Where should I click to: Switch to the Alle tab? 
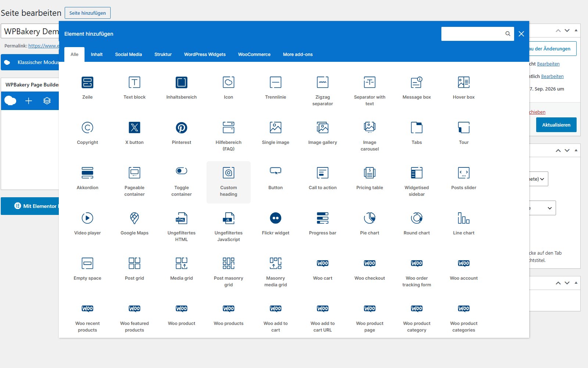(75, 54)
